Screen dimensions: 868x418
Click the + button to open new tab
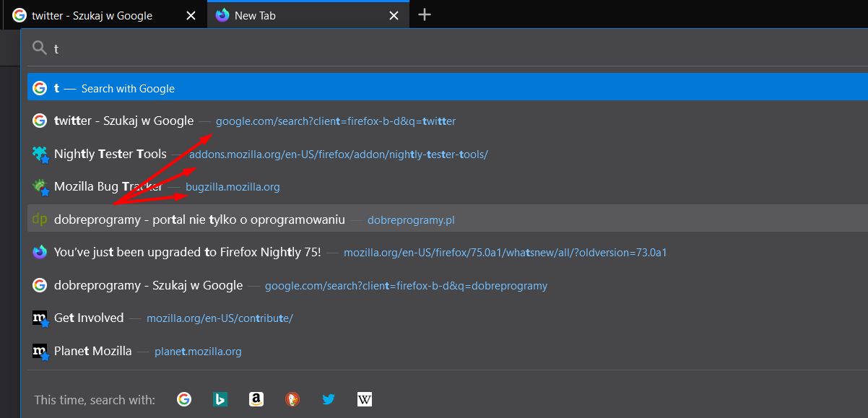click(x=424, y=14)
